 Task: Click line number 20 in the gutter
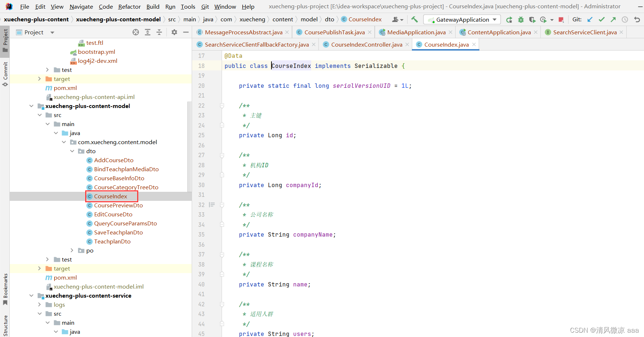[201, 86]
